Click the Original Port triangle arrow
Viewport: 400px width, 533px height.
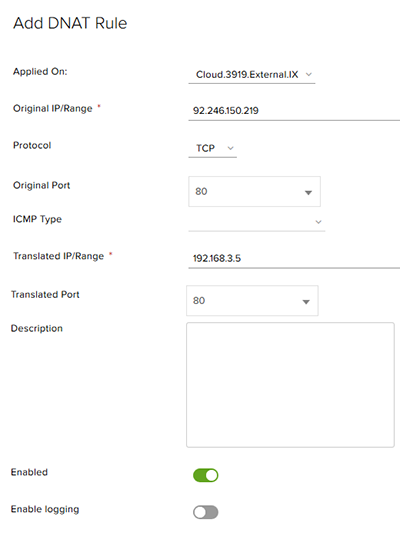coord(308,193)
